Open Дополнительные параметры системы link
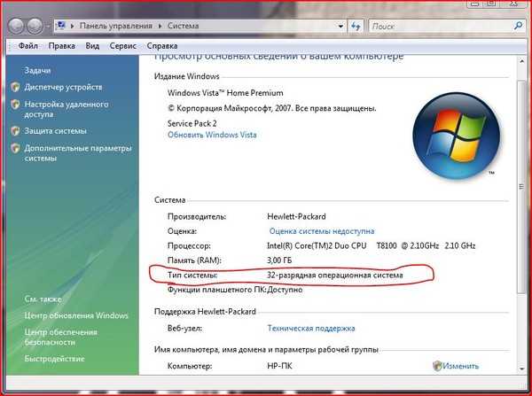 pyautogui.click(x=78, y=153)
